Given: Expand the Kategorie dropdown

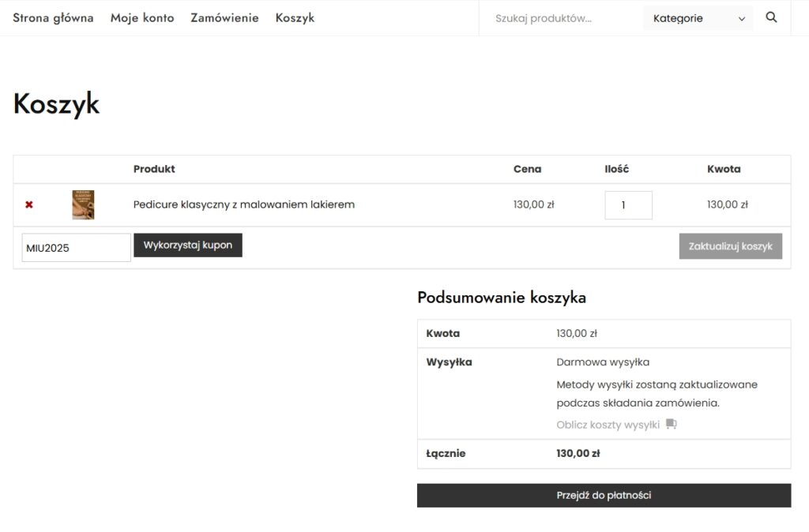Looking at the screenshot, I should 698,18.
